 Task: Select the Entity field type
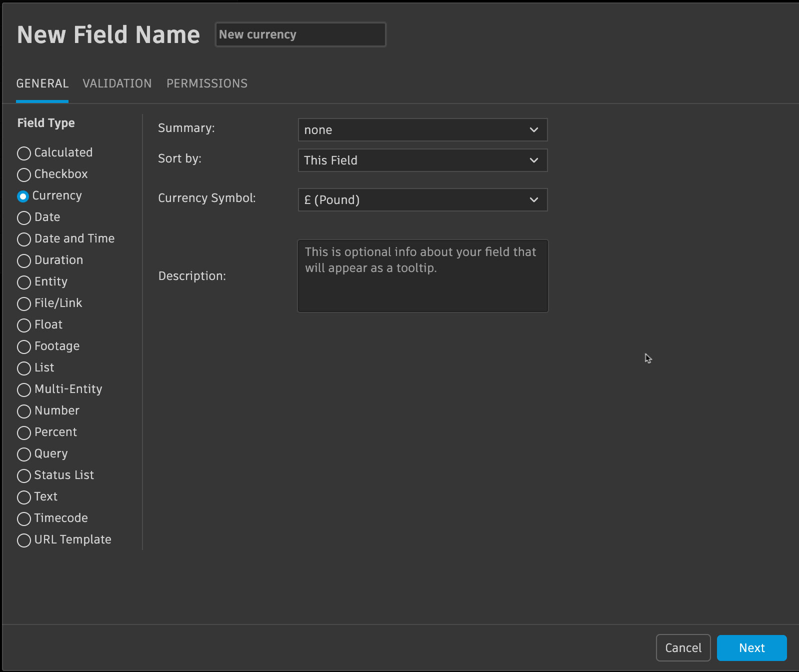click(24, 282)
